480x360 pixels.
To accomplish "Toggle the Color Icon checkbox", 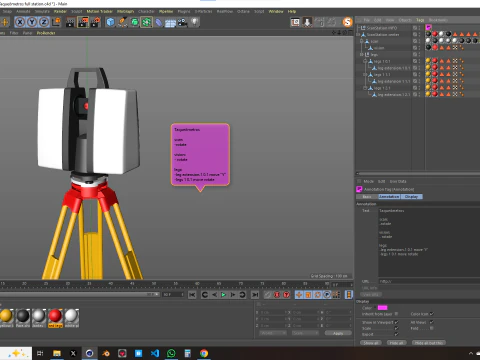I will pyautogui.click(x=432, y=314).
